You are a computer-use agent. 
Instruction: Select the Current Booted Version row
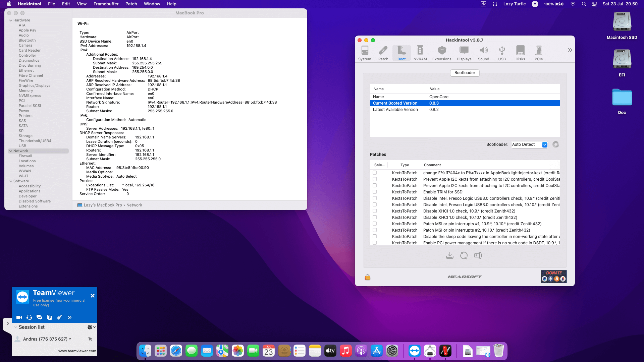click(x=465, y=103)
